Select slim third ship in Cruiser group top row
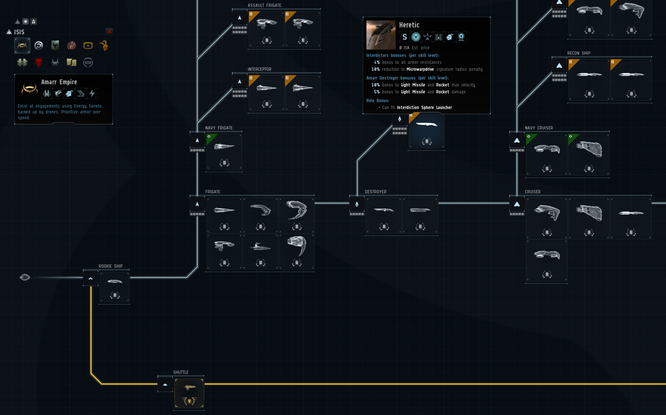 click(631, 218)
